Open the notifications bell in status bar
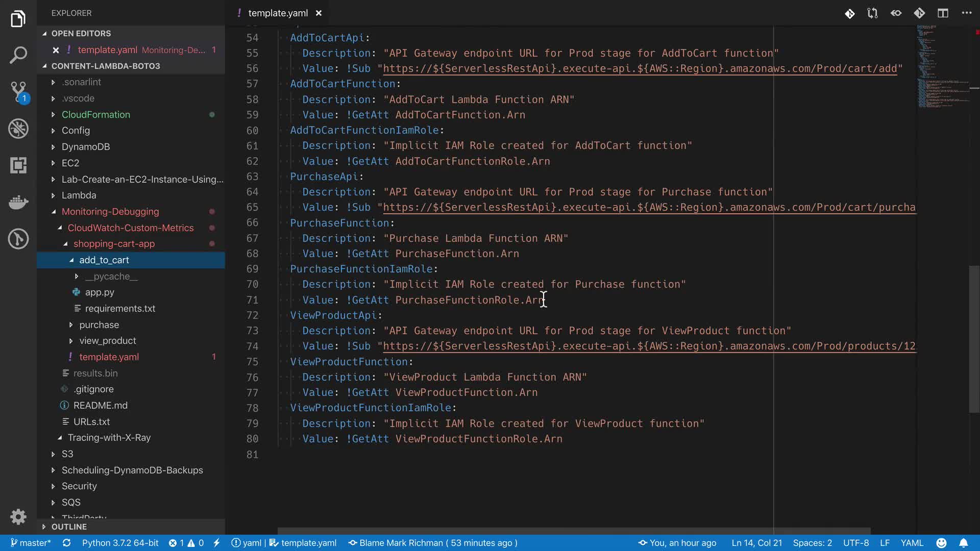The width and height of the screenshot is (980, 551). [963, 543]
